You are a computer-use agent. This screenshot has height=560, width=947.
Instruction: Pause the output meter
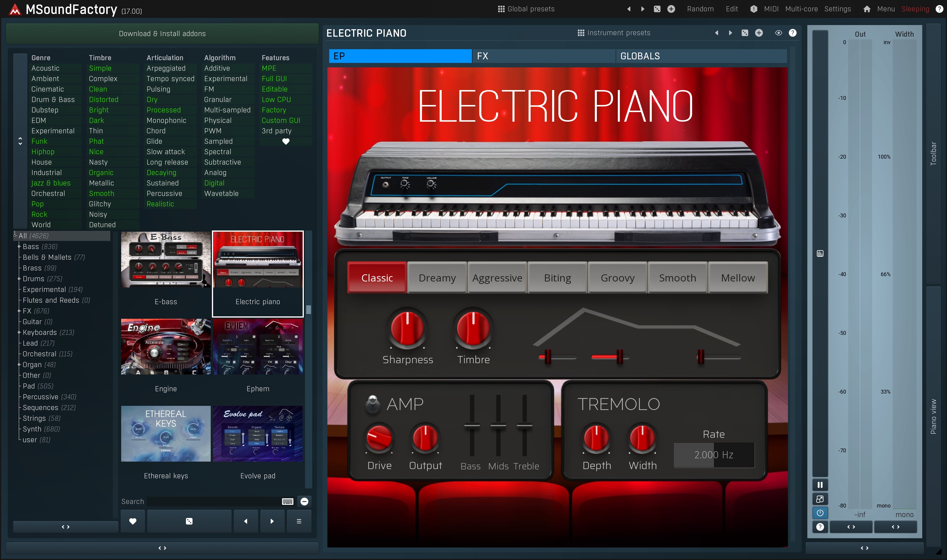[x=820, y=485]
